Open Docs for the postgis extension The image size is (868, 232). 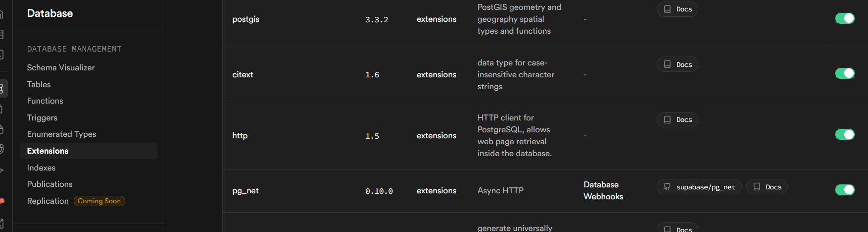coord(677,9)
